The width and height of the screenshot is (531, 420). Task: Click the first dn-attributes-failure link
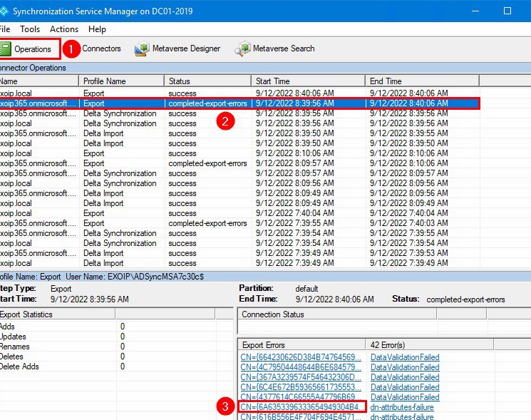click(402, 406)
